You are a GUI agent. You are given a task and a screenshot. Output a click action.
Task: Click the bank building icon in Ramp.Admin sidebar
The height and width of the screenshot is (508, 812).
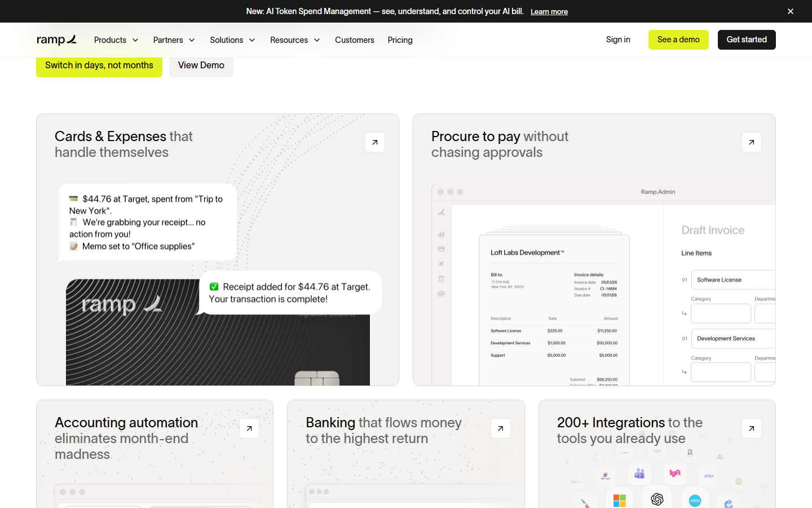tap(441, 278)
